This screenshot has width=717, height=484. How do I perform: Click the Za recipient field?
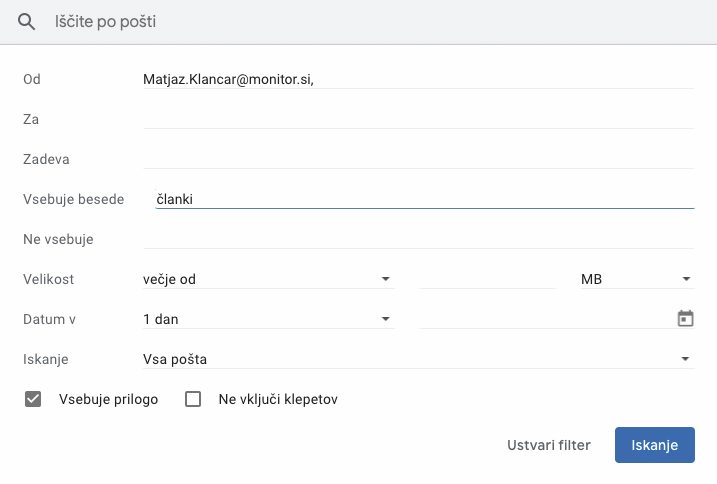pos(418,119)
